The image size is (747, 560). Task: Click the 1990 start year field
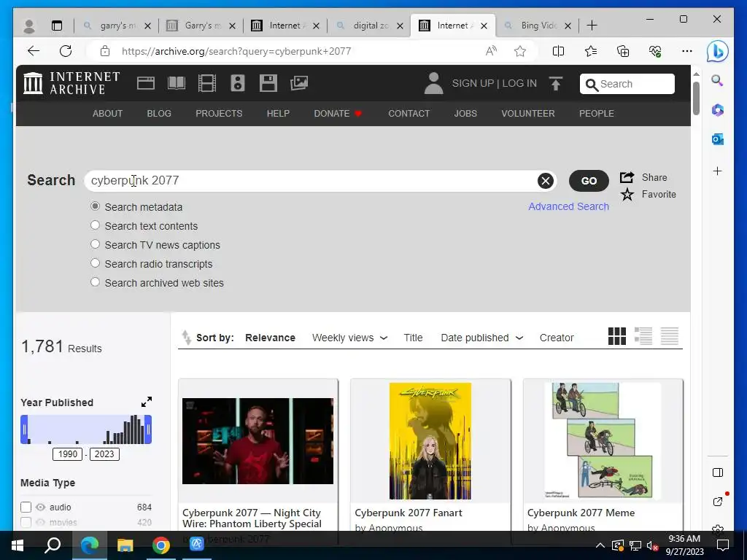tap(68, 454)
